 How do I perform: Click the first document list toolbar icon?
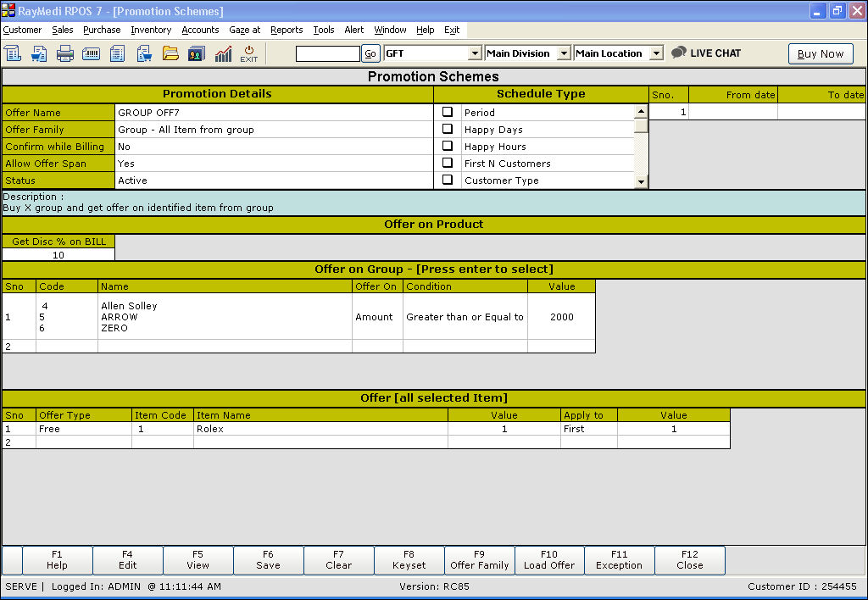tap(13, 53)
